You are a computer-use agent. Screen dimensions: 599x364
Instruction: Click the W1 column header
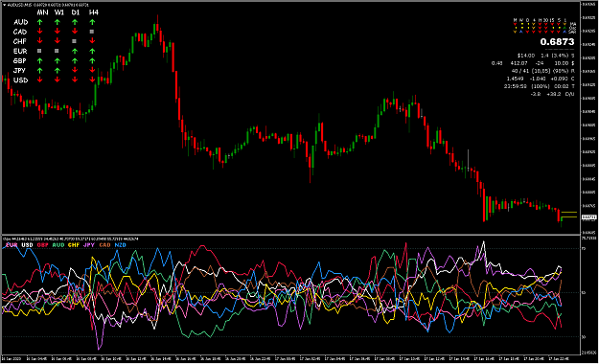pyautogui.click(x=58, y=12)
